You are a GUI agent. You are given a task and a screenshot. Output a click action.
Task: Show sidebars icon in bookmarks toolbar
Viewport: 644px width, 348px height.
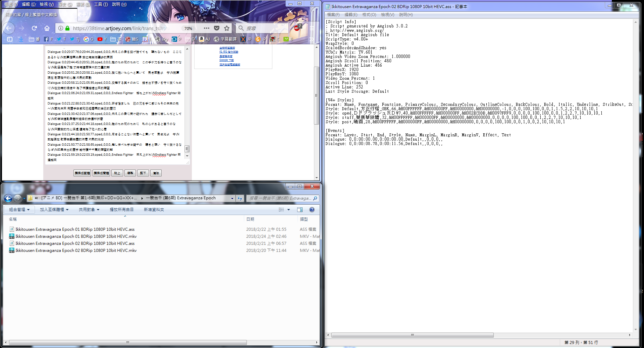pos(10,39)
